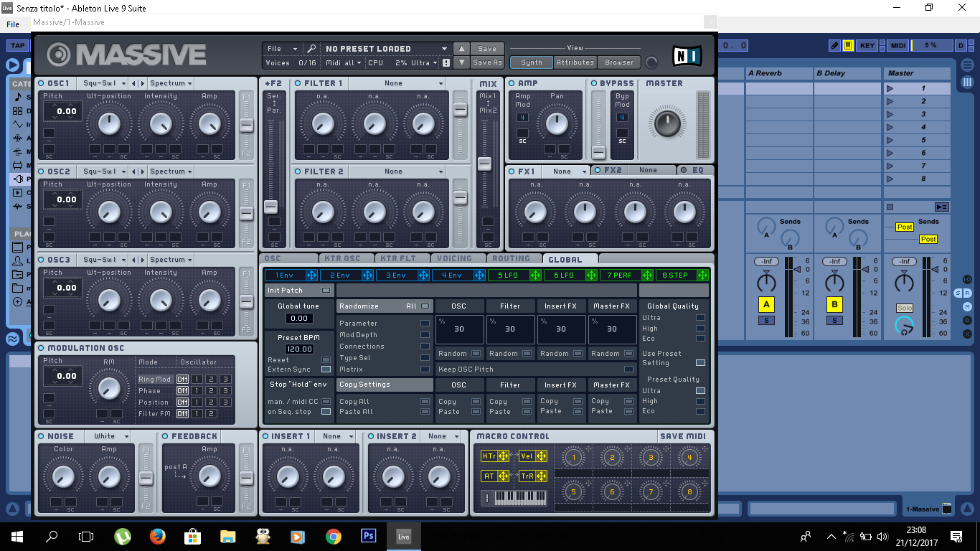Toggle Insert 1 on/off switch
Screen dimensions: 980x551
pyautogui.click(x=265, y=436)
